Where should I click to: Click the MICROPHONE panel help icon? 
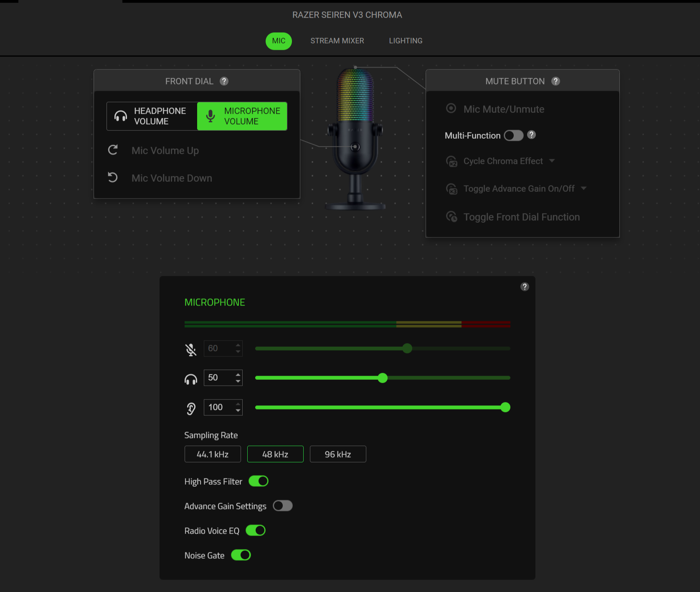pos(525,287)
